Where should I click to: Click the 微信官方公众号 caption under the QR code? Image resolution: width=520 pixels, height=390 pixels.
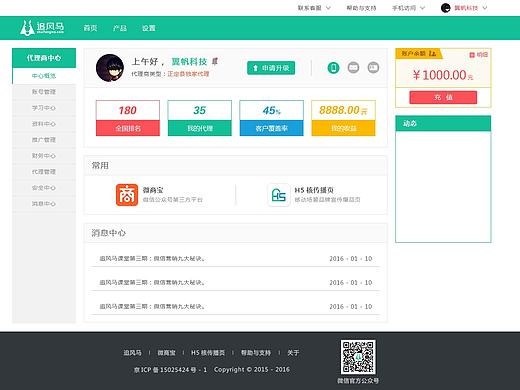(358, 381)
